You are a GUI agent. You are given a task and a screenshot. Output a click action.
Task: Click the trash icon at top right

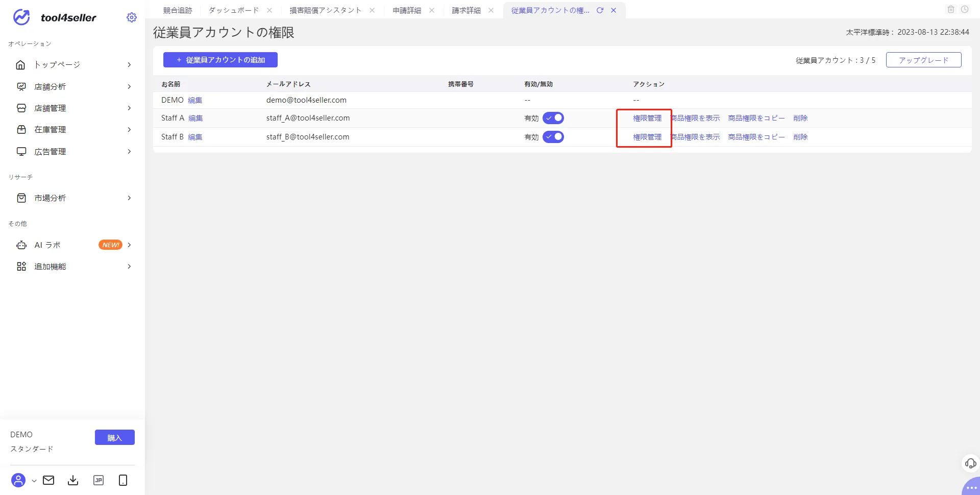pyautogui.click(x=951, y=9)
